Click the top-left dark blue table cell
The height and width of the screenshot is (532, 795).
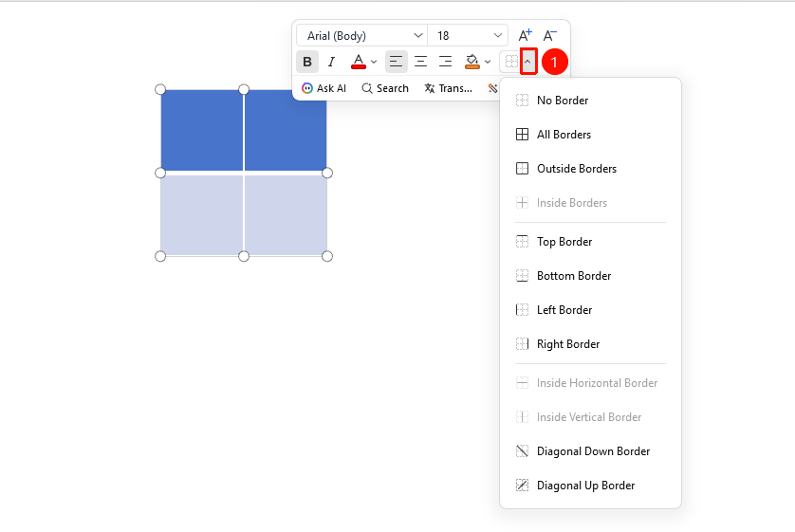point(202,130)
